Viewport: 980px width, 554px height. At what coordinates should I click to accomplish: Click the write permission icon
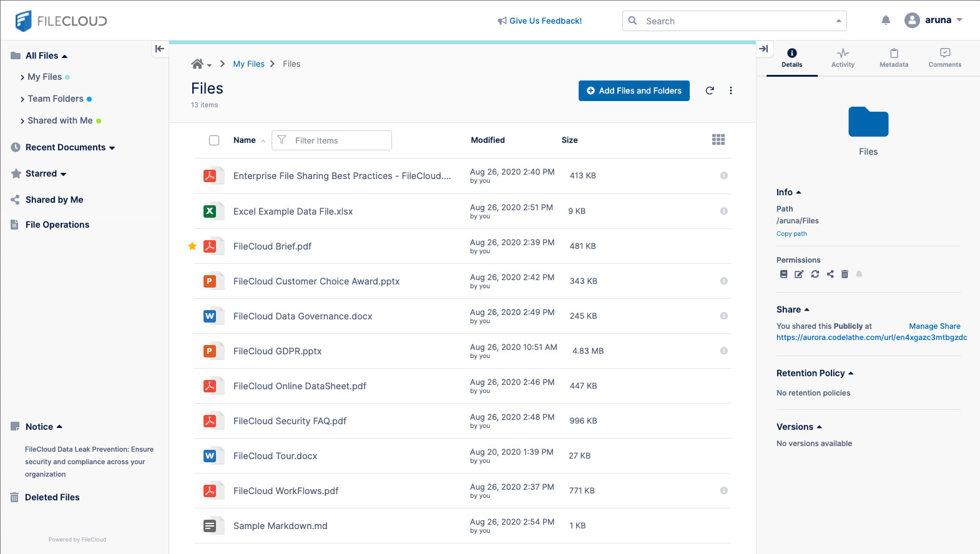click(x=799, y=274)
